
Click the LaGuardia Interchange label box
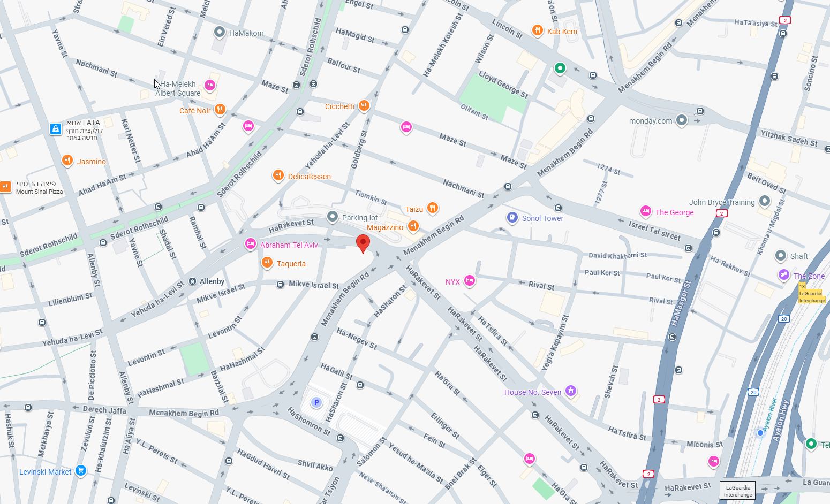[x=737, y=491]
